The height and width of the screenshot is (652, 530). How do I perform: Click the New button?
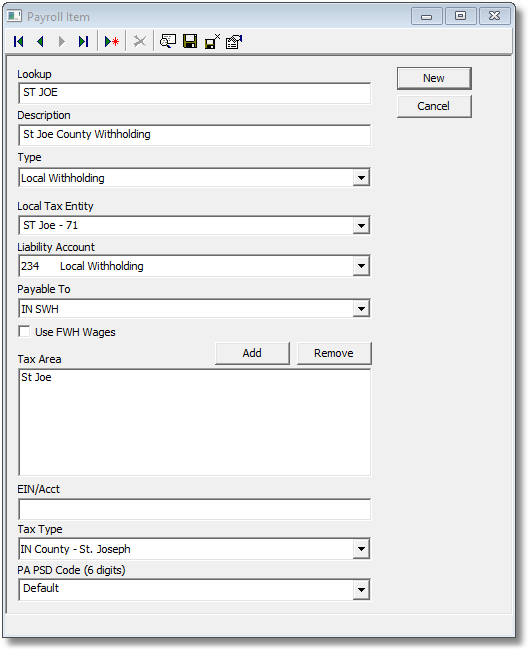(x=434, y=78)
